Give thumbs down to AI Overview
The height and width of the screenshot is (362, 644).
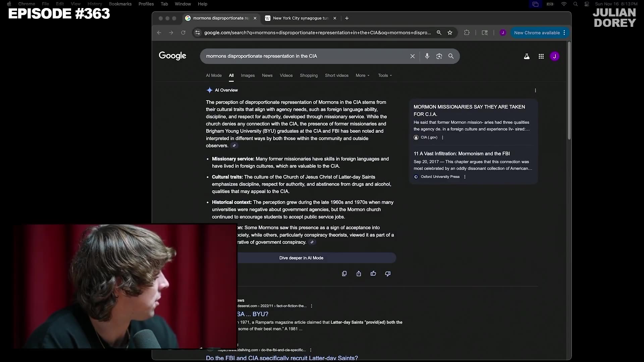(388, 274)
